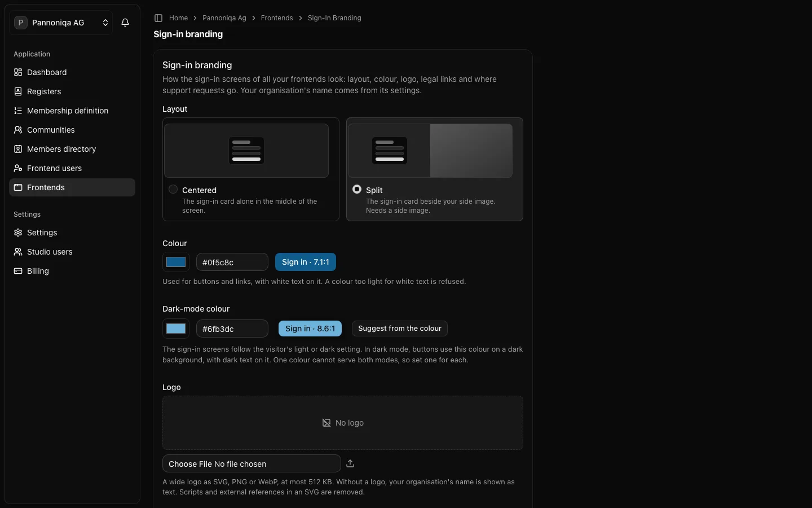The image size is (812, 508).
Task: Click the Frontends breadcrumb
Action: pyautogui.click(x=277, y=18)
